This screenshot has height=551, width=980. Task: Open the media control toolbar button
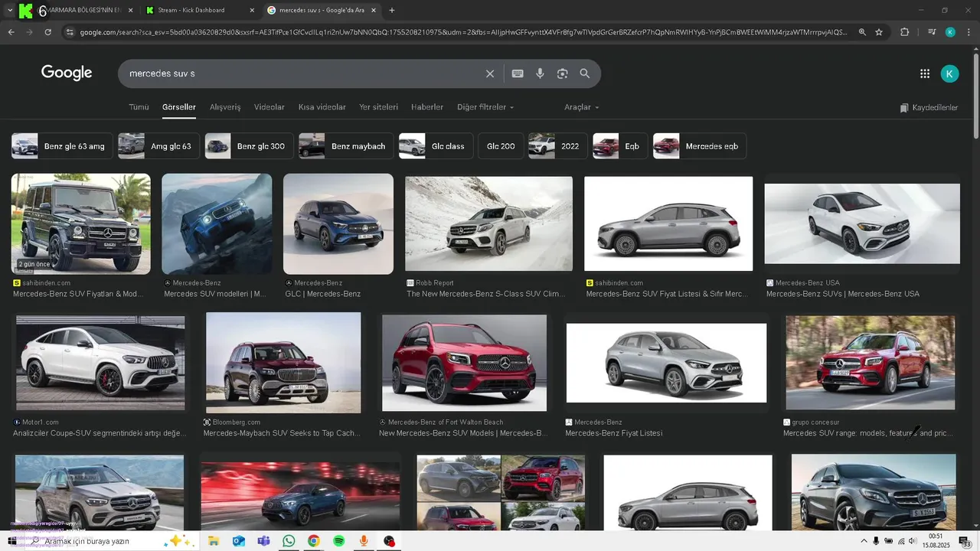pyautogui.click(x=932, y=32)
